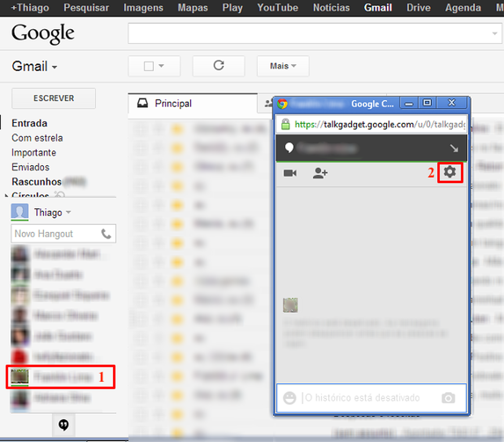Click the contact avatar inside chat conversation
Viewport: 504px width, 442px height.
290,305
